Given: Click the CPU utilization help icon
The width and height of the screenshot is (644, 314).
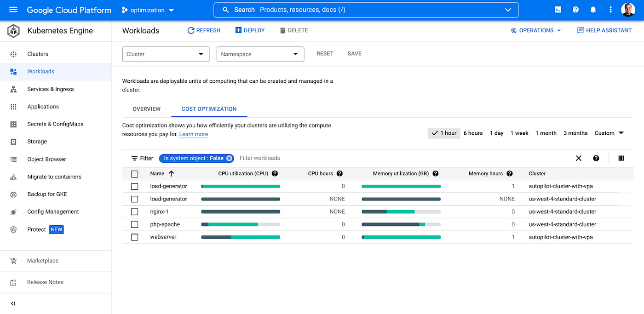Looking at the screenshot, I should (275, 174).
